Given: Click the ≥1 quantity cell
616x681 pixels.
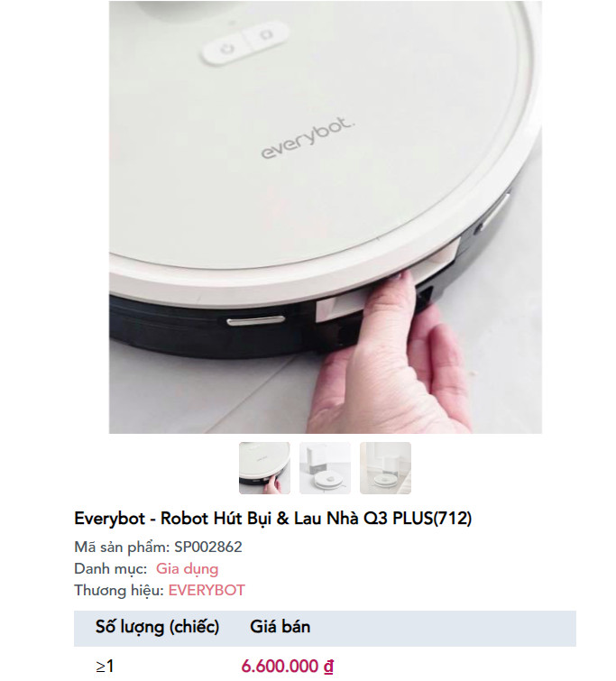Looking at the screenshot, I should [105, 667].
